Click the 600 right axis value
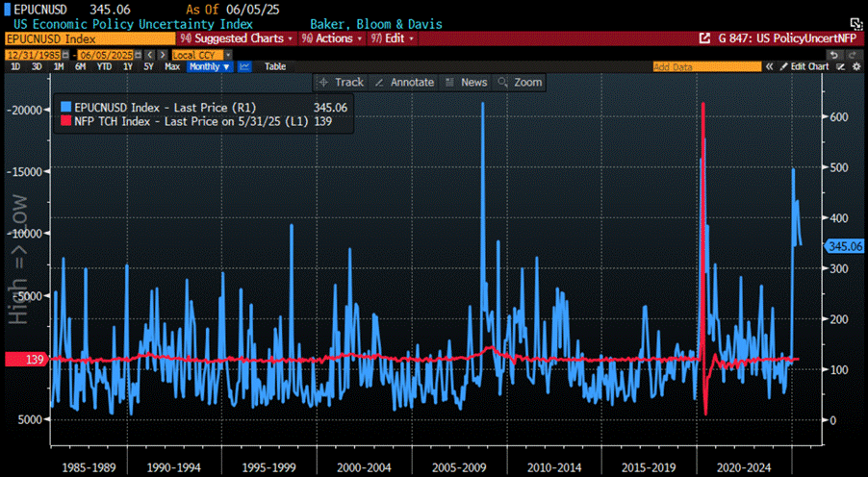This screenshot has height=477, width=868. pyautogui.click(x=840, y=116)
